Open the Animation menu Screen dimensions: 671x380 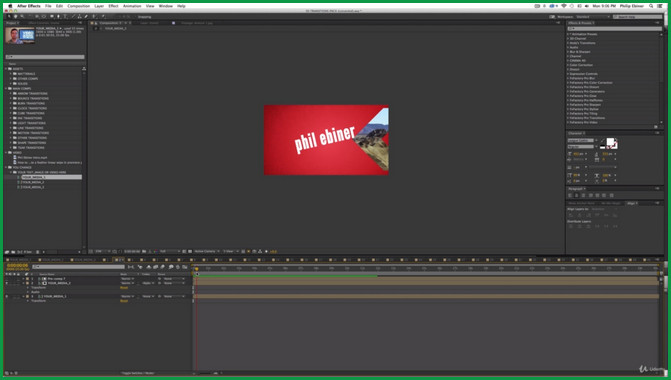(x=132, y=6)
